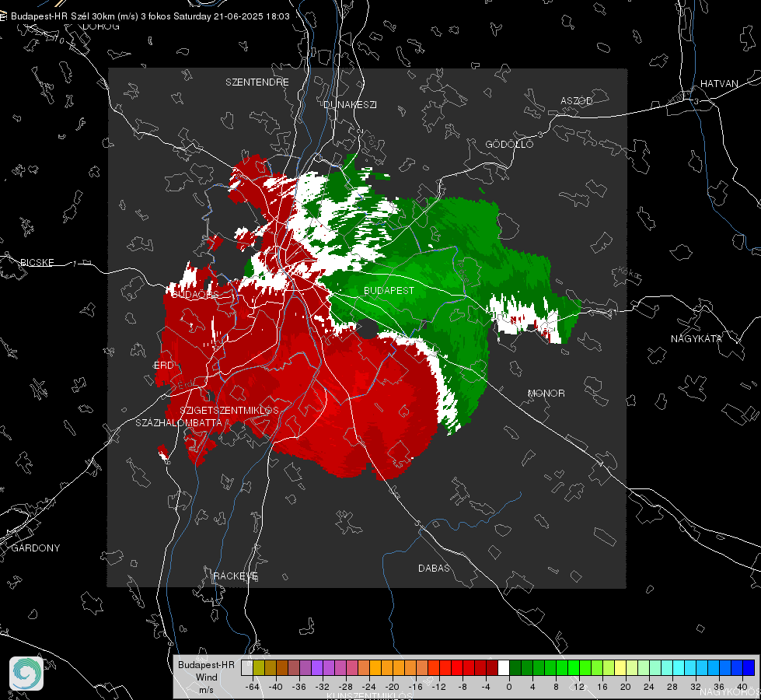Click the -4 legend value
This screenshot has height=700, width=761.
point(487,687)
